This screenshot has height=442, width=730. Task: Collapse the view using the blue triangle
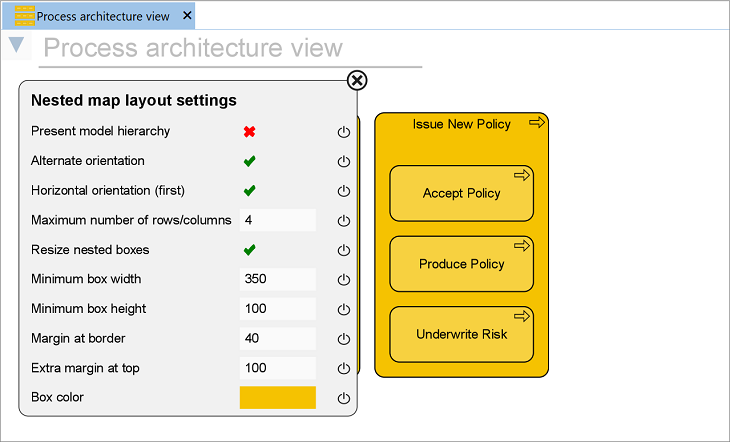pyautogui.click(x=16, y=45)
